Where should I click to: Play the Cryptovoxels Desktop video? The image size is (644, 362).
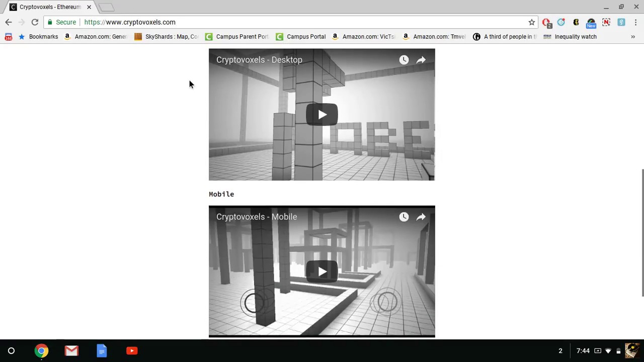322,115
